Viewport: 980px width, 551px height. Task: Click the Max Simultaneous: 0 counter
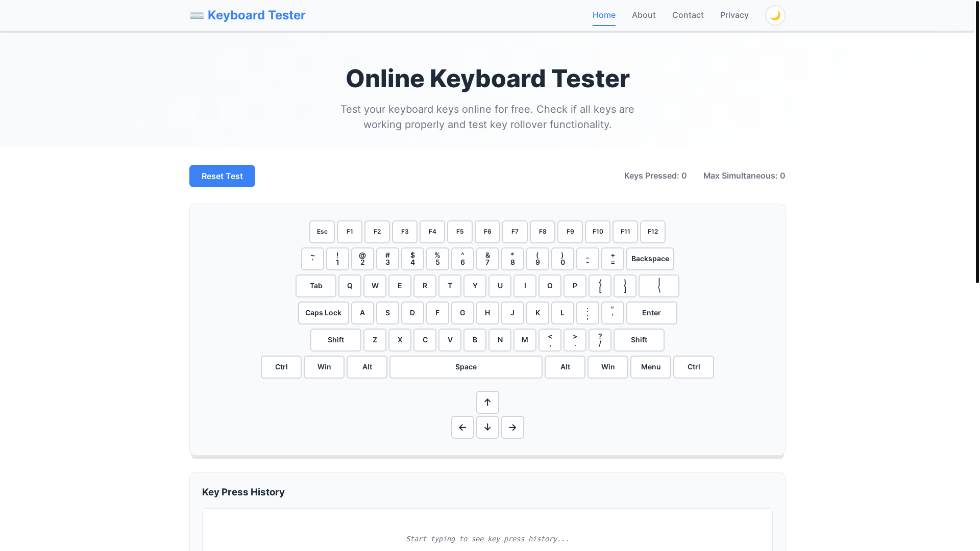point(744,176)
